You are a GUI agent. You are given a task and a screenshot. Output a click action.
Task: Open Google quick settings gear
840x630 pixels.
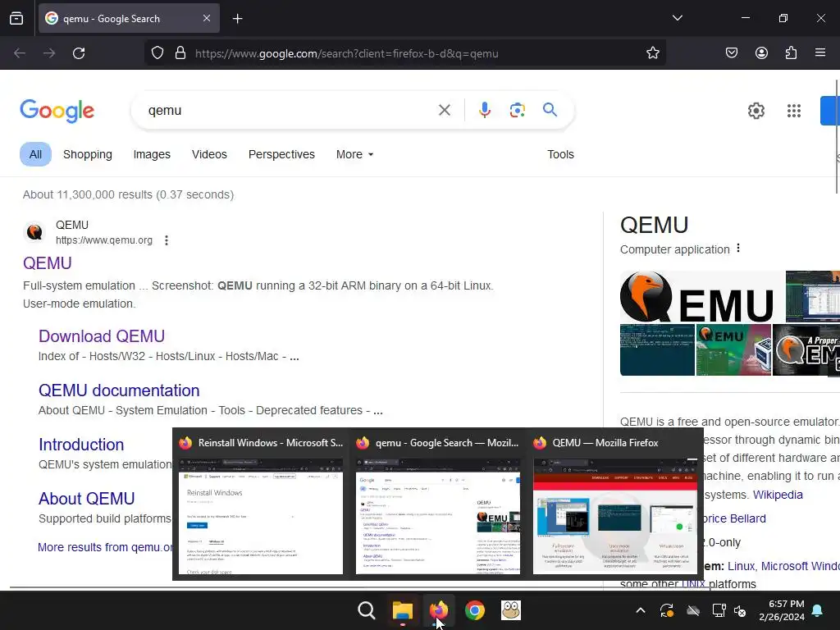(x=756, y=111)
